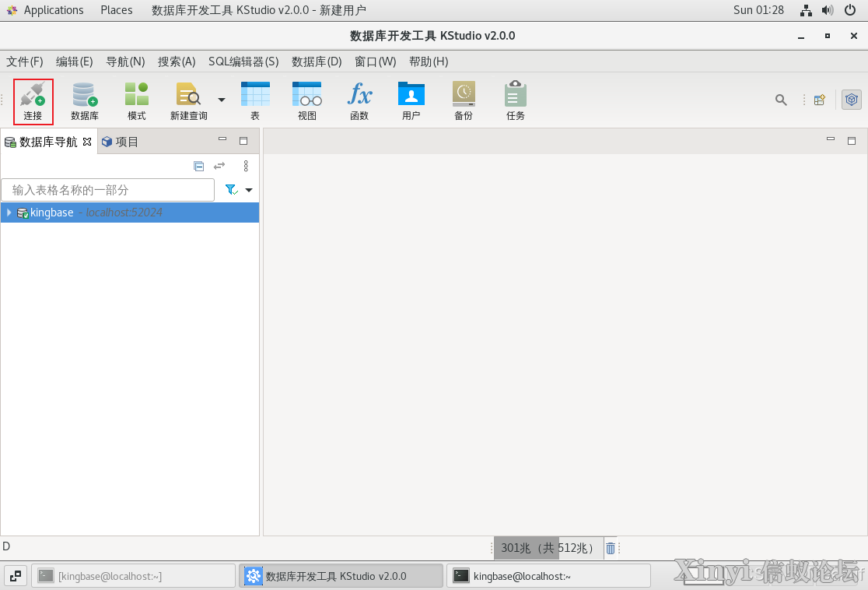Image resolution: width=868 pixels, height=590 pixels.
Task: Click the garbage collector trash icon
Action: 611,549
